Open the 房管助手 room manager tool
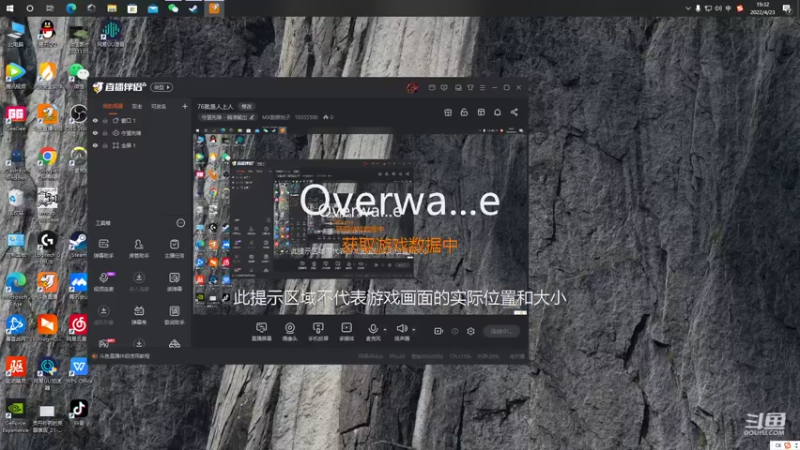 pos(139,248)
